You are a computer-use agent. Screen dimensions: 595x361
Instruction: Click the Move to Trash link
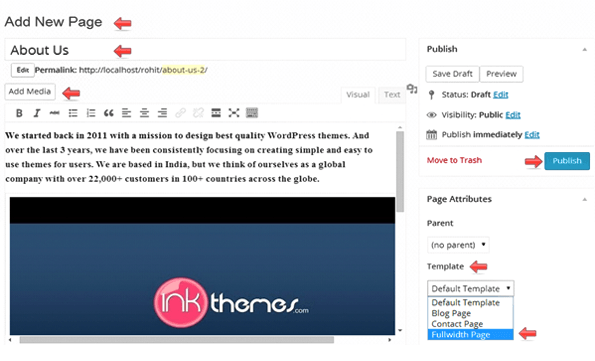point(454,160)
